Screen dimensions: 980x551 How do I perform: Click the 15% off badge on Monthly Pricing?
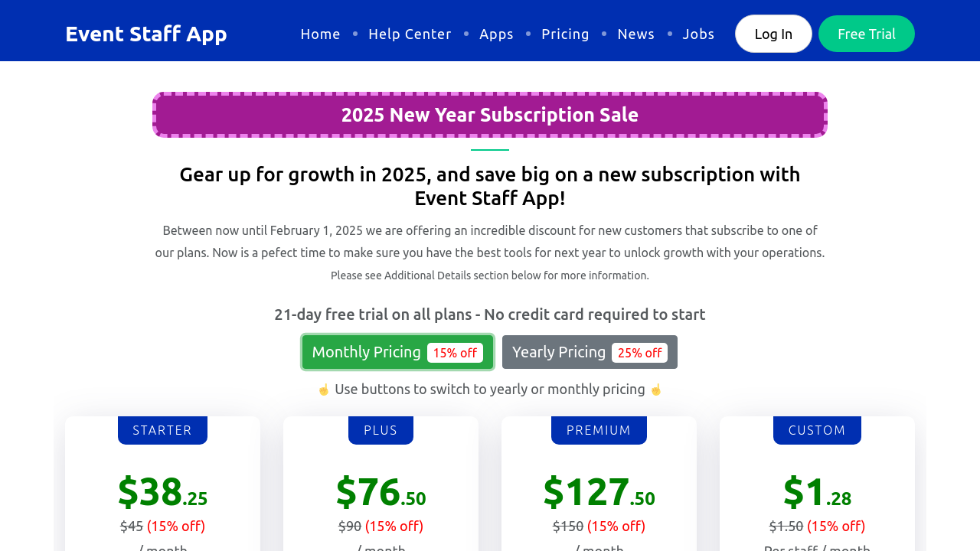click(x=455, y=353)
